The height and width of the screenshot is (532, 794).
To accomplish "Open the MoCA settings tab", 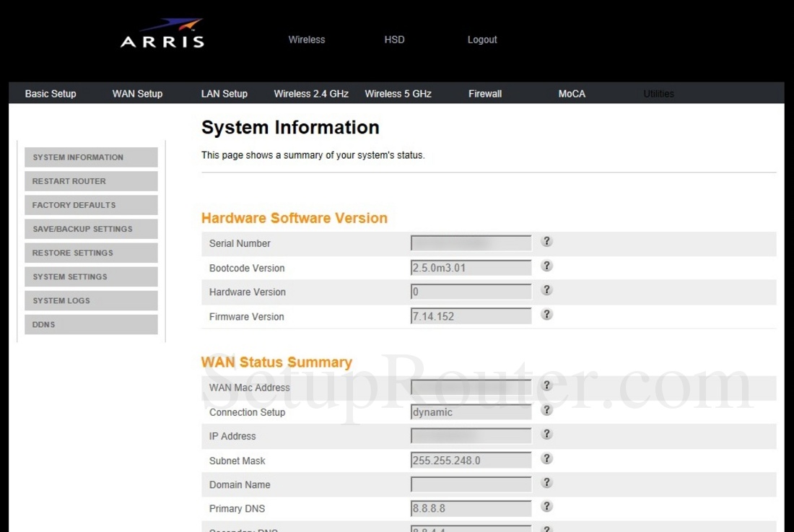I will coord(571,93).
